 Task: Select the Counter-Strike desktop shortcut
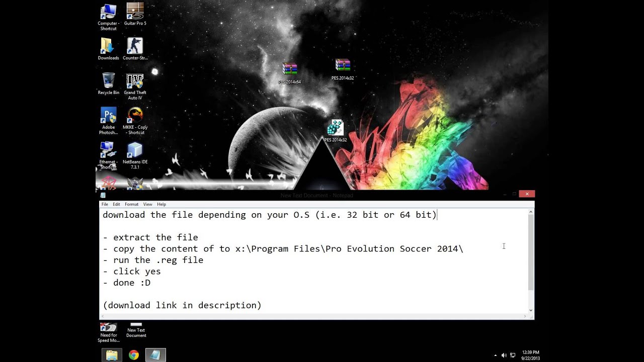pyautogui.click(x=135, y=49)
